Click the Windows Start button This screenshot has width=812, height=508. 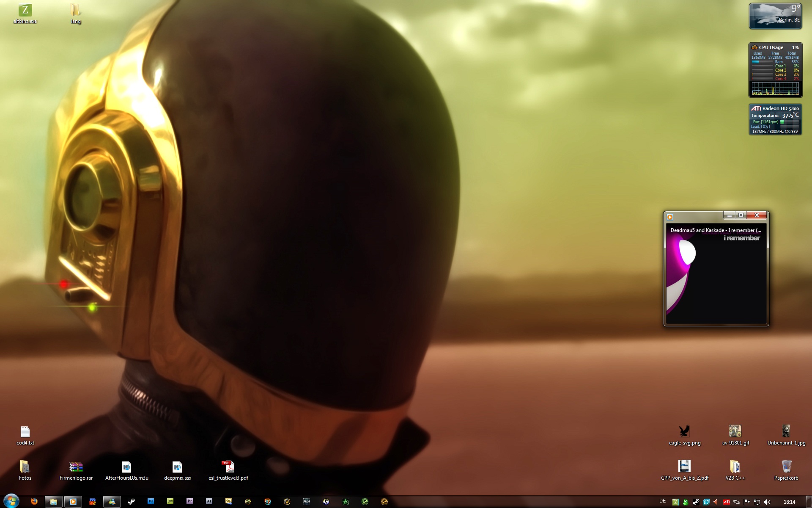[11, 501]
